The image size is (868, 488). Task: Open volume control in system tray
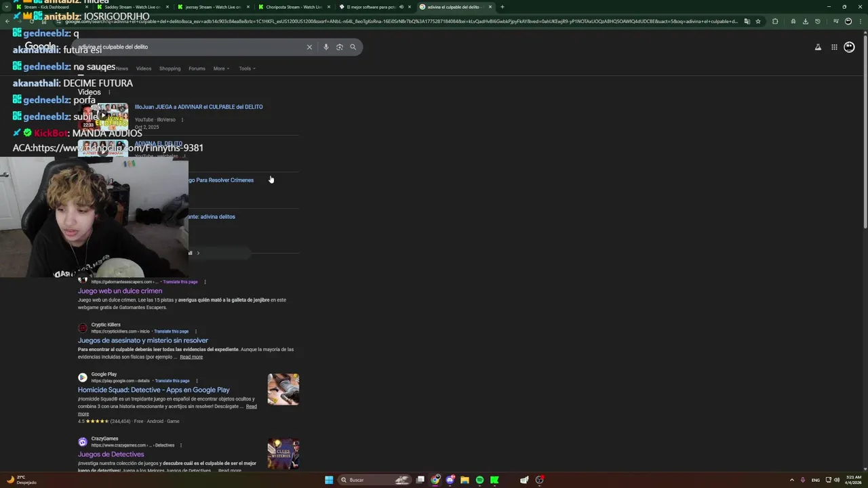coord(836,480)
